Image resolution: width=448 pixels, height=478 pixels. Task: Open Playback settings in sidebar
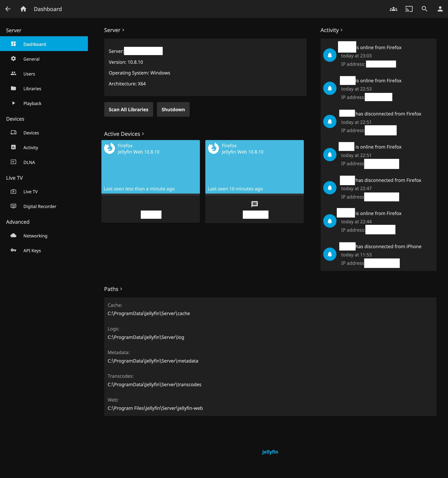click(32, 103)
